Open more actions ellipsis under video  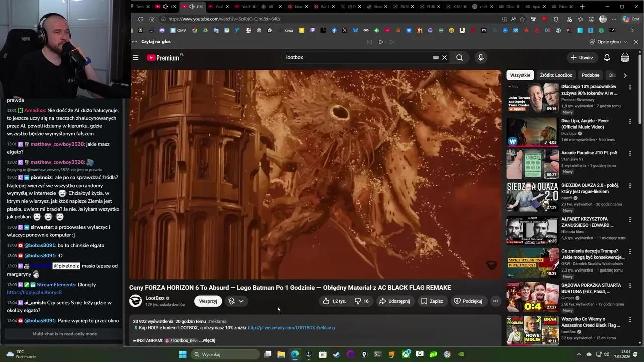point(495,301)
